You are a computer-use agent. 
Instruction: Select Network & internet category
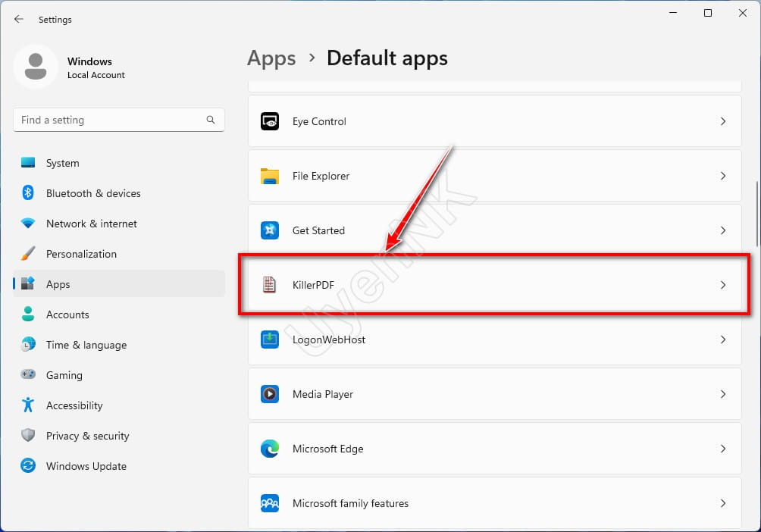119,224
